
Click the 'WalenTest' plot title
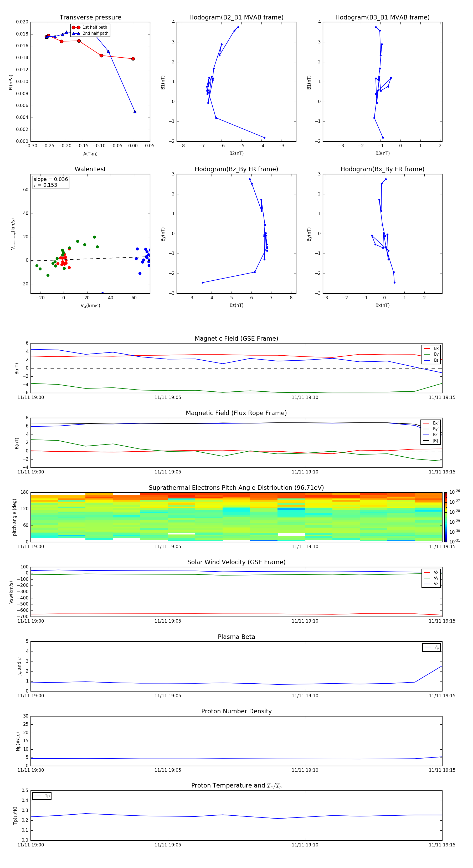90,169
